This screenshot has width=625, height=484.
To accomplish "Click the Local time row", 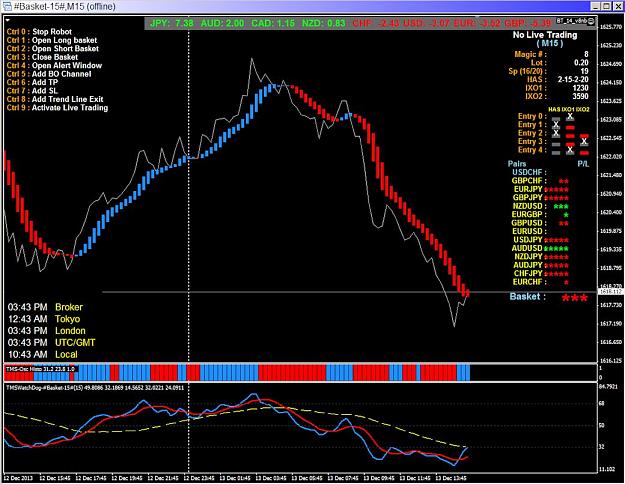I will coord(43,354).
